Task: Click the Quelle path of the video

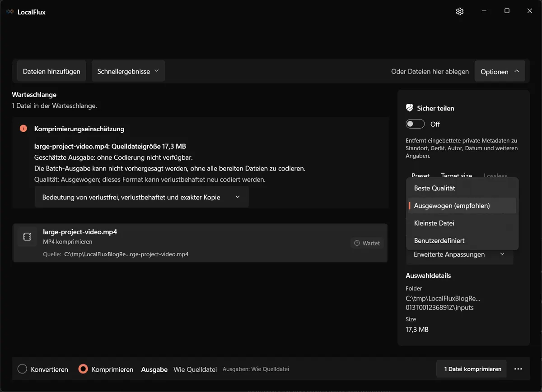Action: tap(126, 254)
